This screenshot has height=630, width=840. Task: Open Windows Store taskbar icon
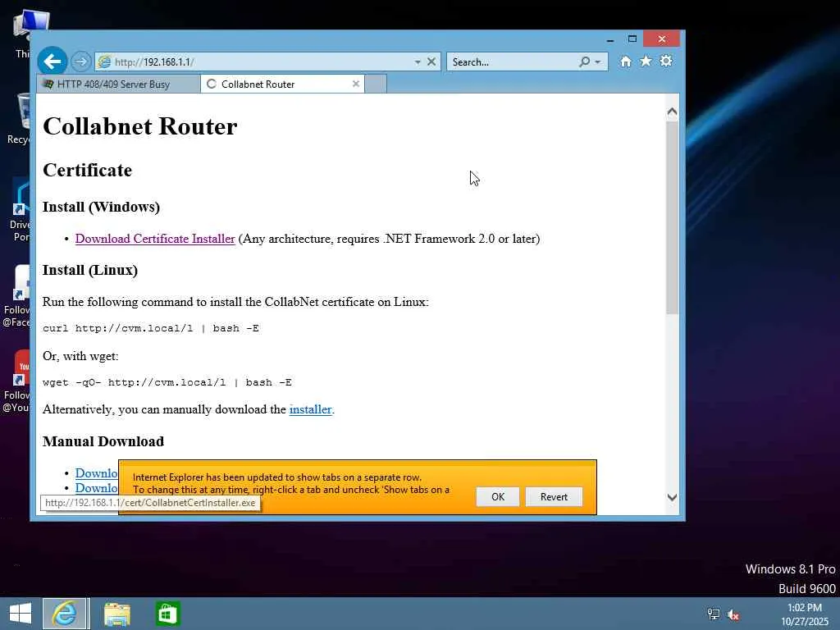point(167,614)
